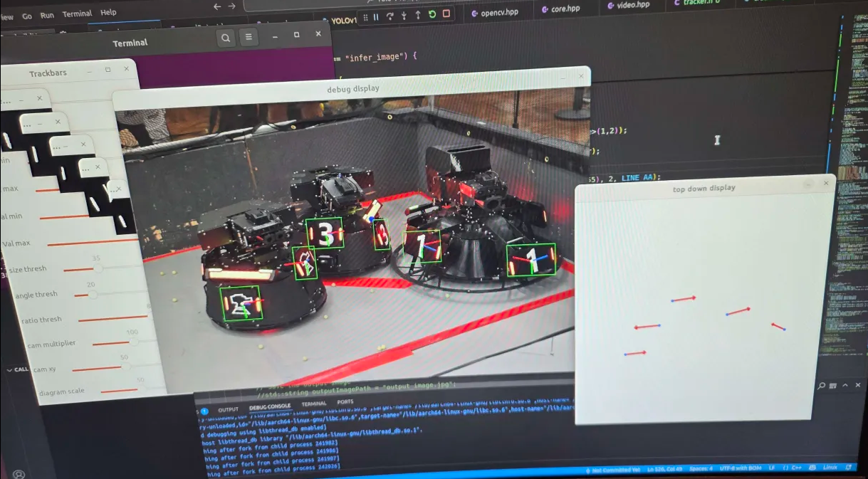The height and width of the screenshot is (479, 868).
Task: Open the Run menu
Action: [47, 15]
